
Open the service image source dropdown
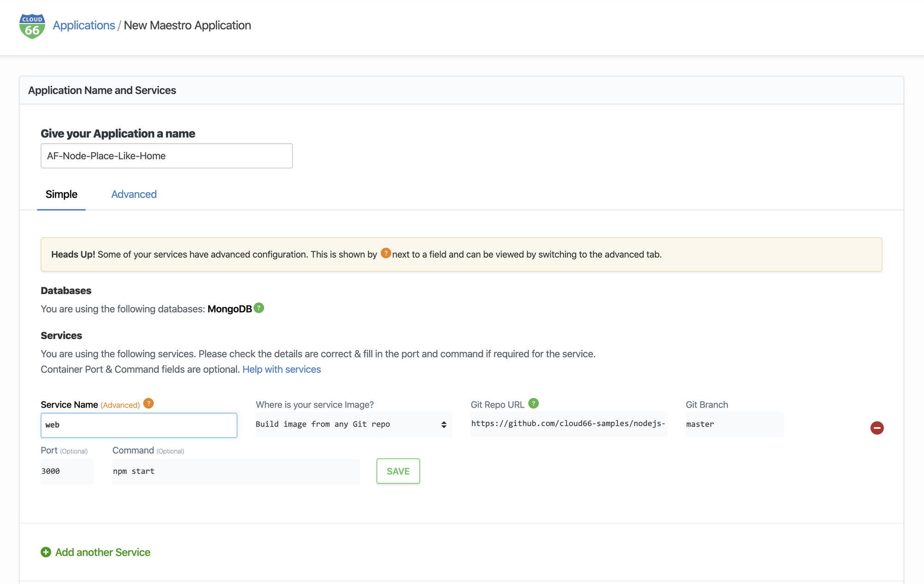click(x=353, y=425)
